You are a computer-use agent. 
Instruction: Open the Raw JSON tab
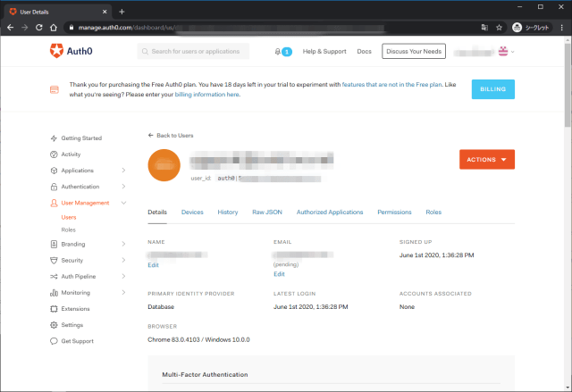(x=267, y=212)
